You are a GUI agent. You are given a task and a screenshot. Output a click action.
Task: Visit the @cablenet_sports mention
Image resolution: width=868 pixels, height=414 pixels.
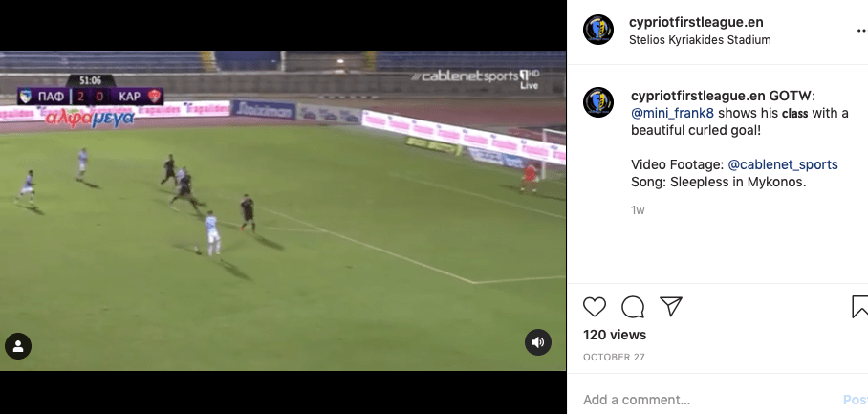click(783, 164)
